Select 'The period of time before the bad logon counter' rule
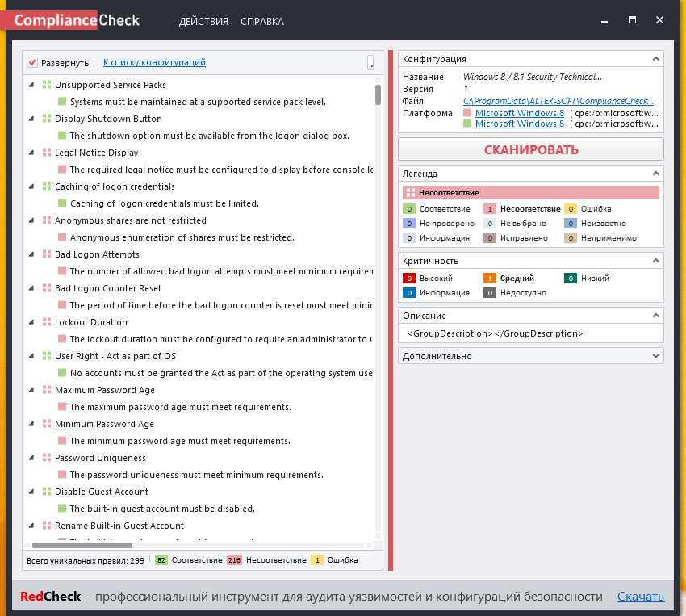This screenshot has height=616, width=686. [221, 305]
